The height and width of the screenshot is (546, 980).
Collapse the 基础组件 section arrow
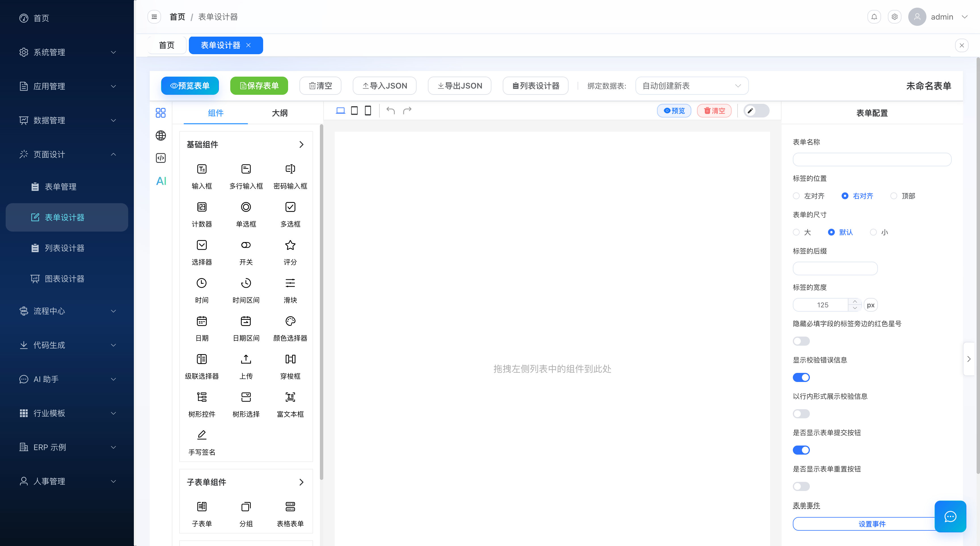click(301, 145)
